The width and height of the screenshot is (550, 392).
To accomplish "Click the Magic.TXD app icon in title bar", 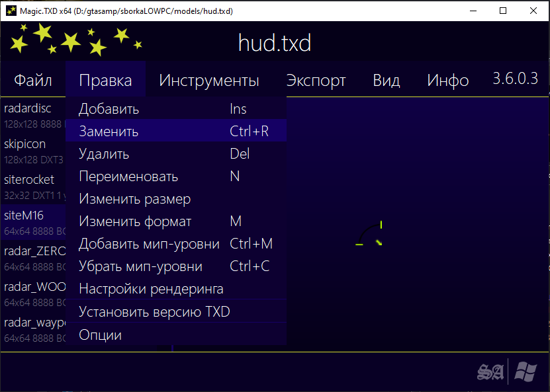I will point(9,11).
